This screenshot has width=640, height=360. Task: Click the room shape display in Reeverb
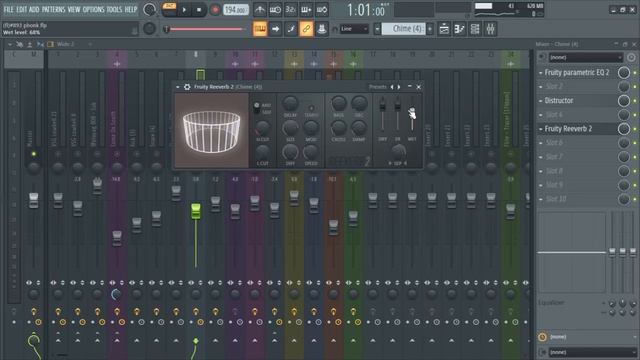(211, 130)
